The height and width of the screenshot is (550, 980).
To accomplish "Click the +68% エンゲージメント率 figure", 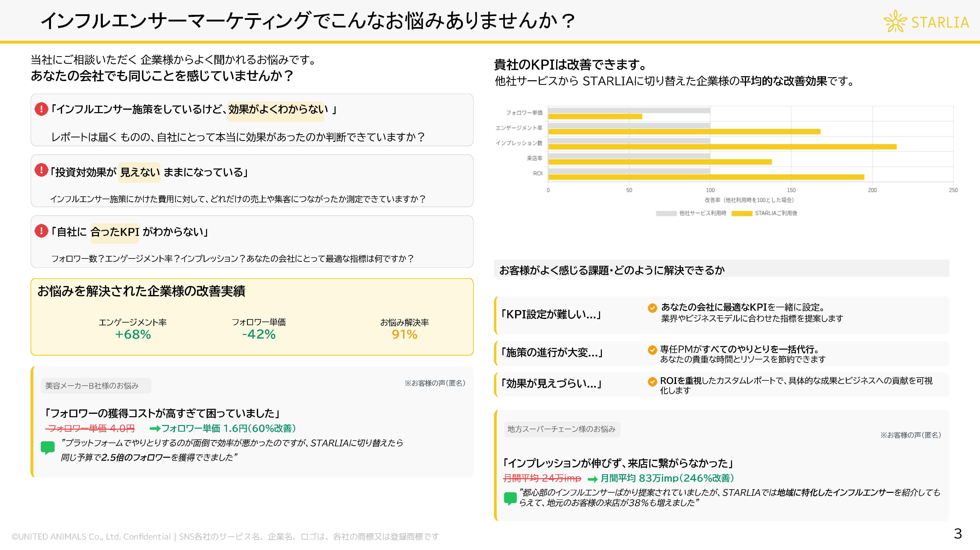I will (133, 335).
